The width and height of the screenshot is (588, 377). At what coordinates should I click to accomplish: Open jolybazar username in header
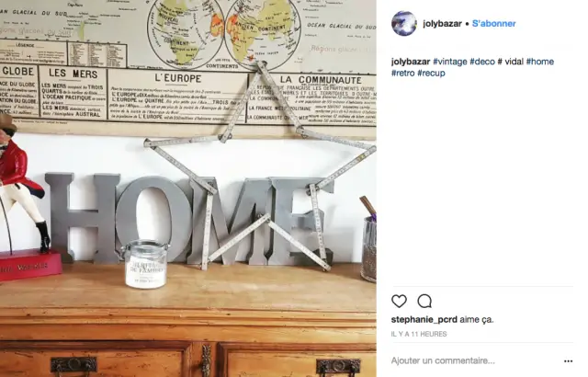(442, 24)
